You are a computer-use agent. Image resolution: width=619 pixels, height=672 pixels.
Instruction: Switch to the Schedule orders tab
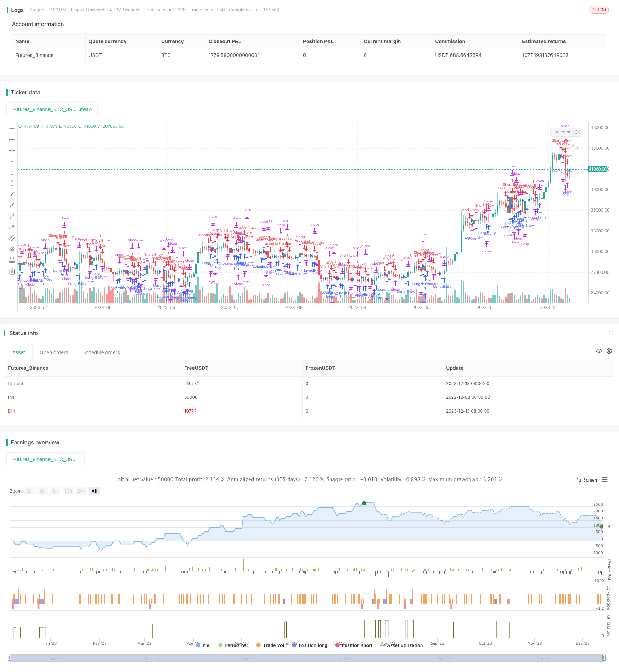point(101,352)
